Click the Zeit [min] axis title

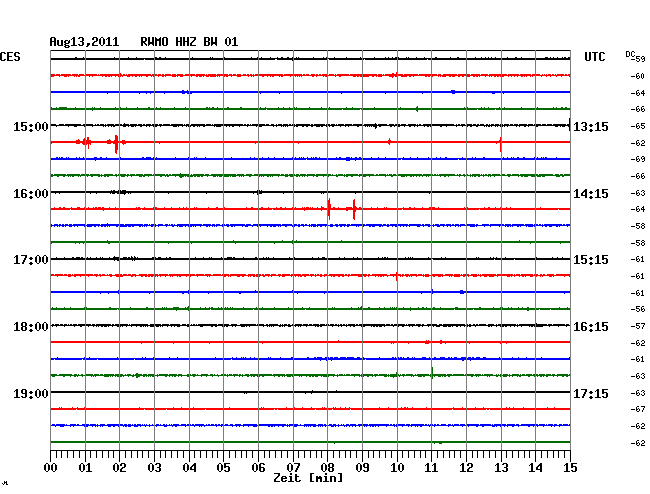tap(308, 478)
